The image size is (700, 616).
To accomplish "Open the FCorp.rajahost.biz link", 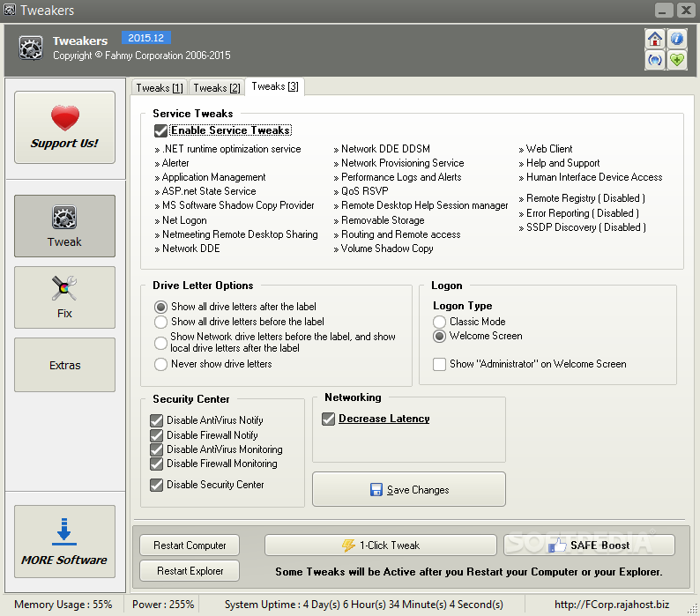I will [x=612, y=605].
